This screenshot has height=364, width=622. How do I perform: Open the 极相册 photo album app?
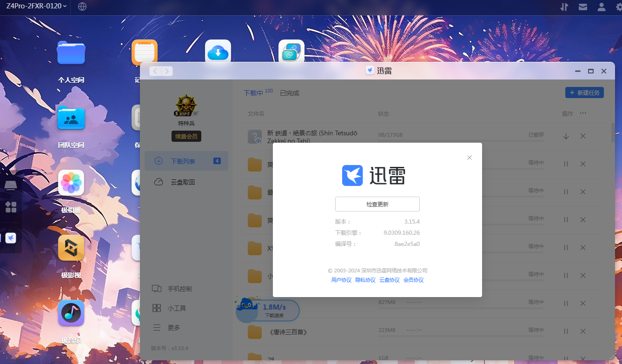click(71, 183)
